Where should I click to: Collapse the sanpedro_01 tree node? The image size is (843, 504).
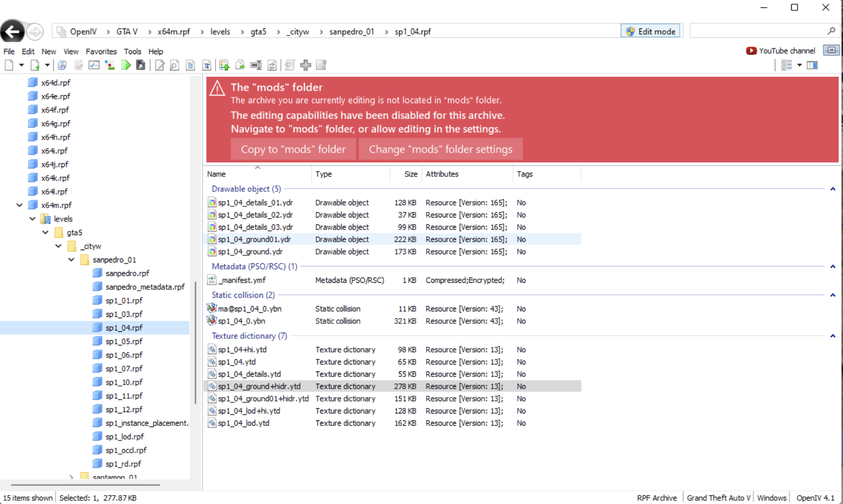point(71,259)
